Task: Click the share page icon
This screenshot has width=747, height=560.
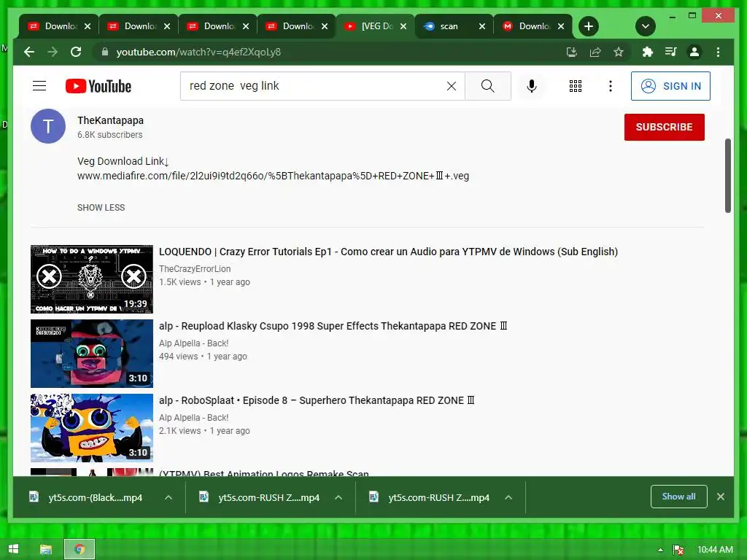Action: click(595, 52)
